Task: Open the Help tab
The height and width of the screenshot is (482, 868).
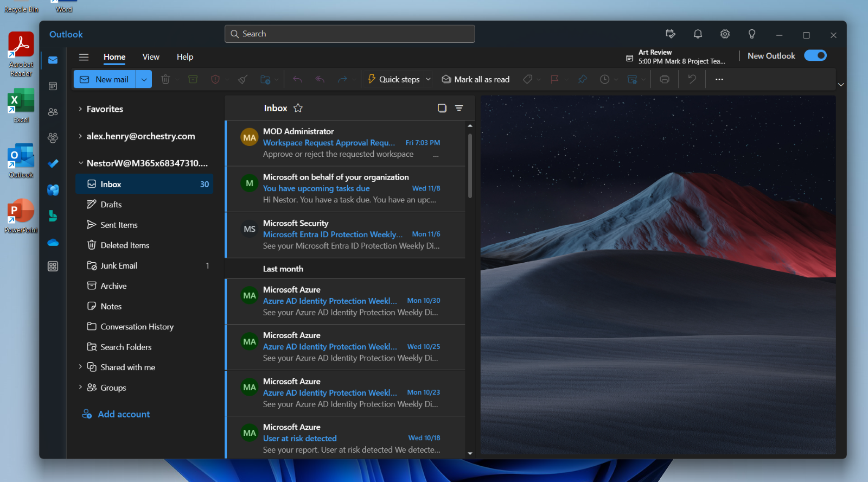Action: (184, 57)
